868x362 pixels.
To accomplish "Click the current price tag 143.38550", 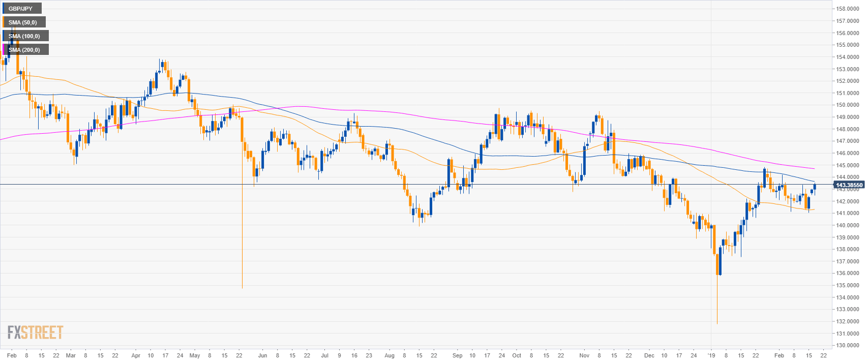I will 849,185.
